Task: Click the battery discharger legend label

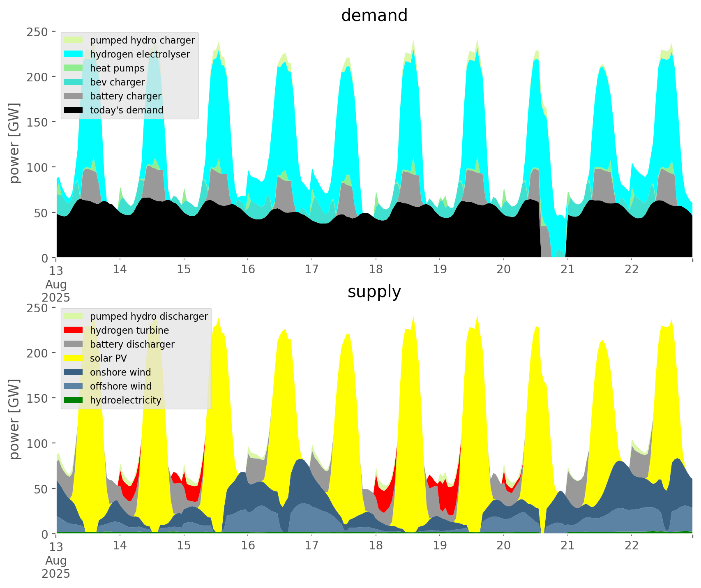Action: click(x=132, y=344)
